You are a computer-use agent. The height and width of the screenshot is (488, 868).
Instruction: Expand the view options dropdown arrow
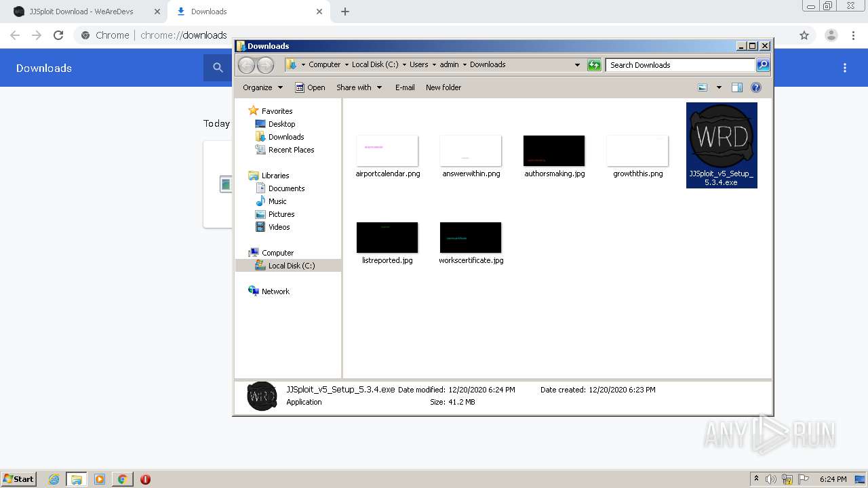719,87
